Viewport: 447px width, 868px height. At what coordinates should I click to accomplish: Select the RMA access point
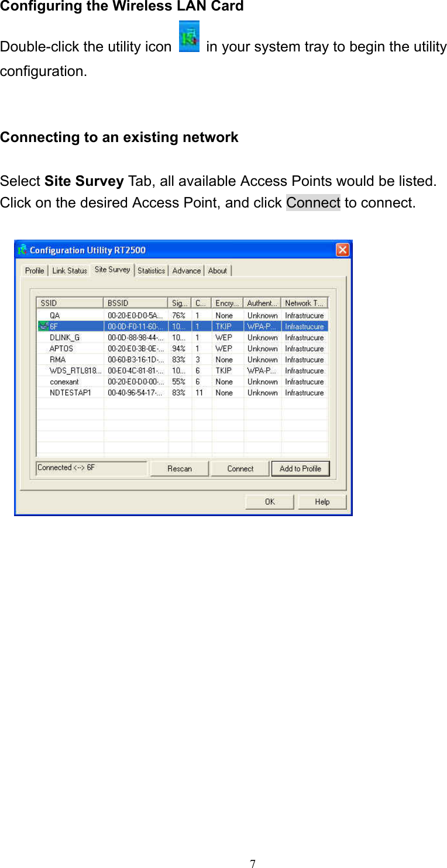pos(183,359)
